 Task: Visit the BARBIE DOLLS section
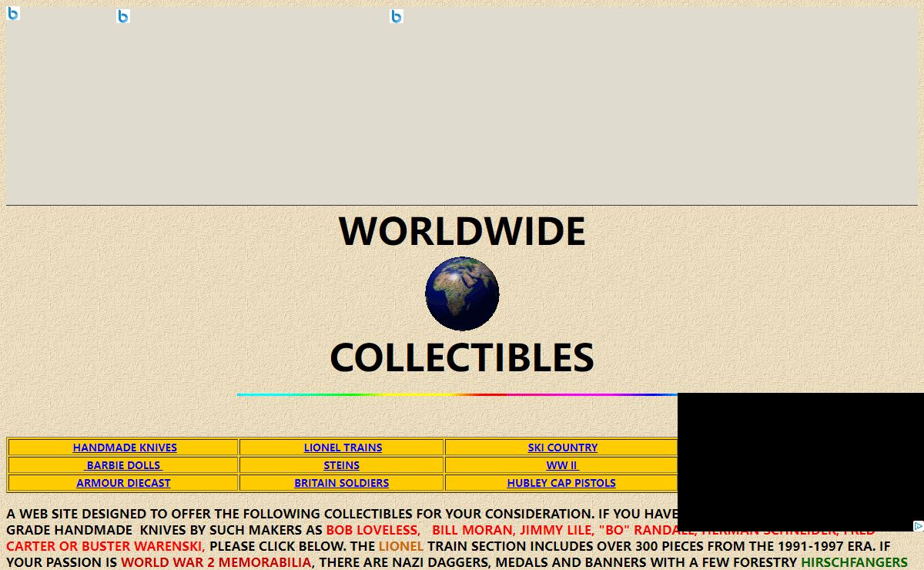(x=123, y=465)
